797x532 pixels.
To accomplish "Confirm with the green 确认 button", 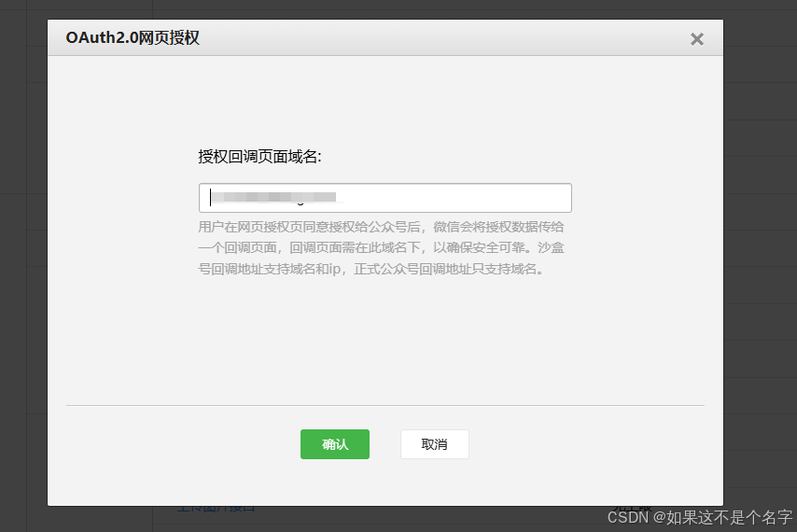I will (335, 444).
